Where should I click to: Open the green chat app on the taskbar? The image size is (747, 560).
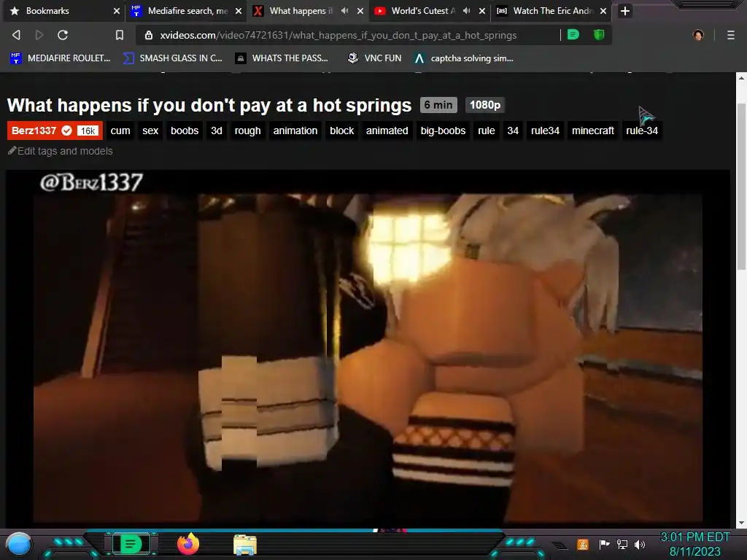[x=131, y=544]
